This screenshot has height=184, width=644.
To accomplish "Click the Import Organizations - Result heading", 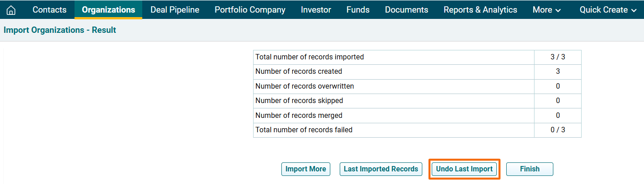I will pyautogui.click(x=60, y=30).
